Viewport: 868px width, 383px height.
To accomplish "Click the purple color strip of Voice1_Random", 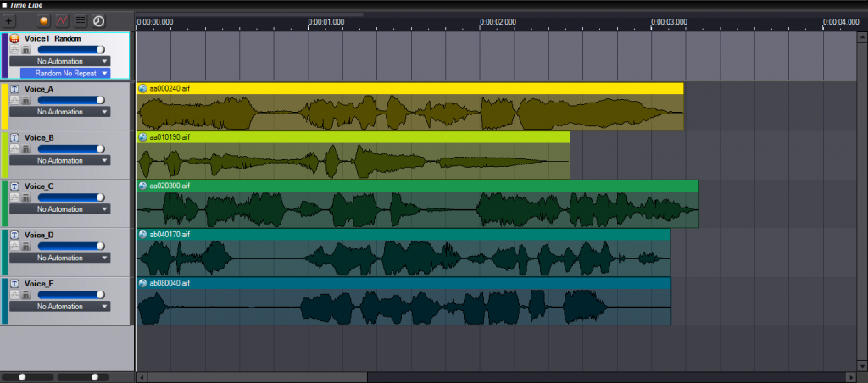I will (x=5, y=55).
